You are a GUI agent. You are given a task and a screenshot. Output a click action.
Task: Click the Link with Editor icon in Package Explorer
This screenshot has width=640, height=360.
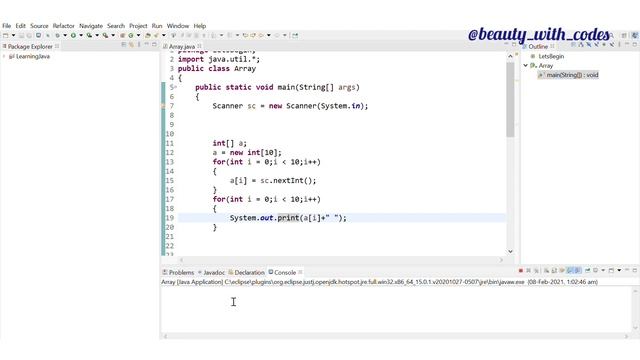131,44
